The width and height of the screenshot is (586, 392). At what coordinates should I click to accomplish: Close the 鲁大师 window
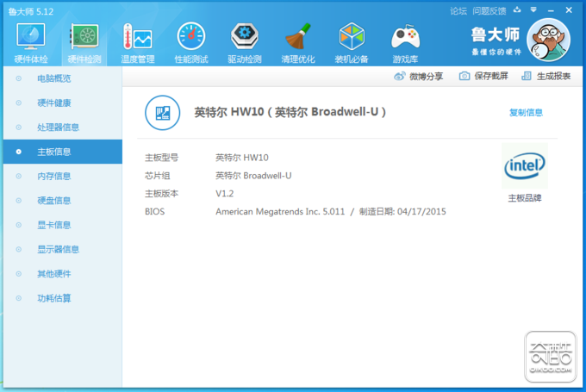569,10
